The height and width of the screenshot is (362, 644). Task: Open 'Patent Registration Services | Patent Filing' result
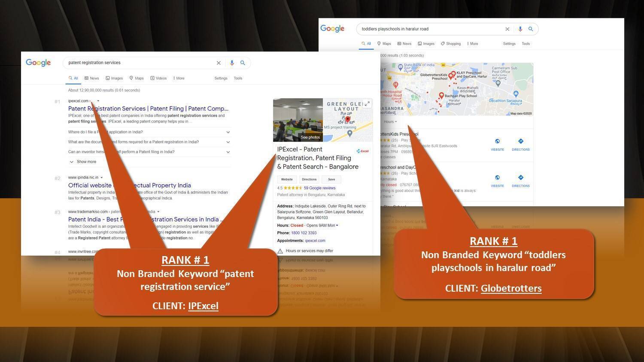(148, 109)
